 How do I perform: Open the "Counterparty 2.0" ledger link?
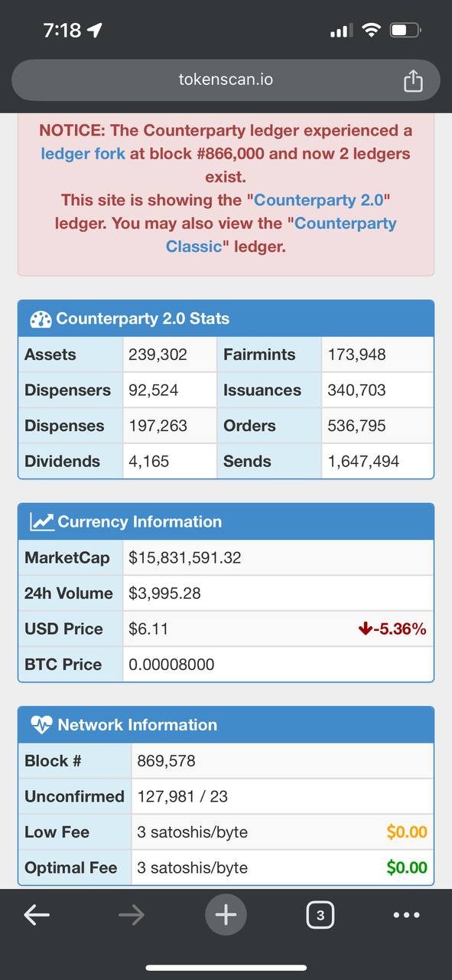pyautogui.click(x=322, y=201)
